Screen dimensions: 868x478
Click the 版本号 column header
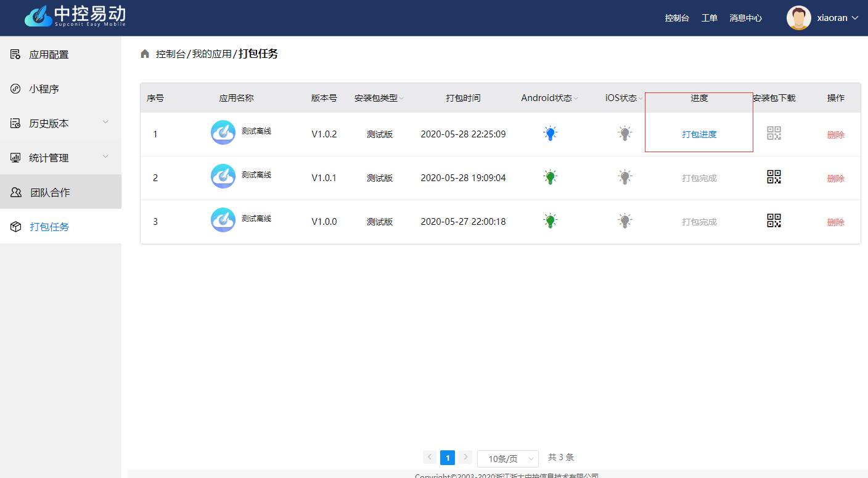coord(324,98)
